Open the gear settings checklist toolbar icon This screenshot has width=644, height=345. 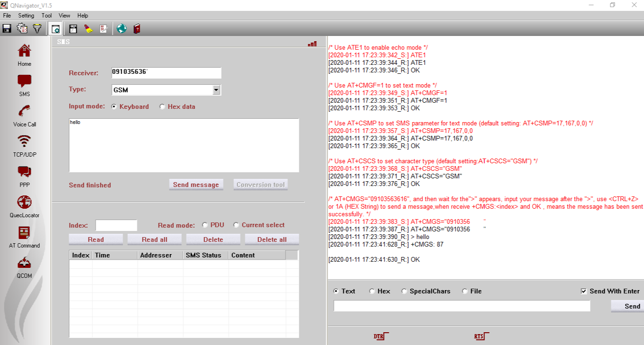pos(22,28)
